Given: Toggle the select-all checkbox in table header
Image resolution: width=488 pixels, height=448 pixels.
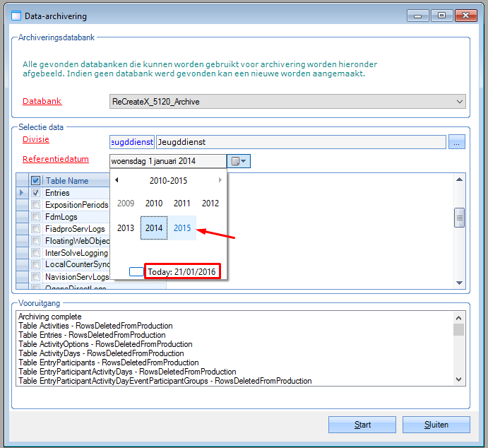Looking at the screenshot, I should (35, 181).
